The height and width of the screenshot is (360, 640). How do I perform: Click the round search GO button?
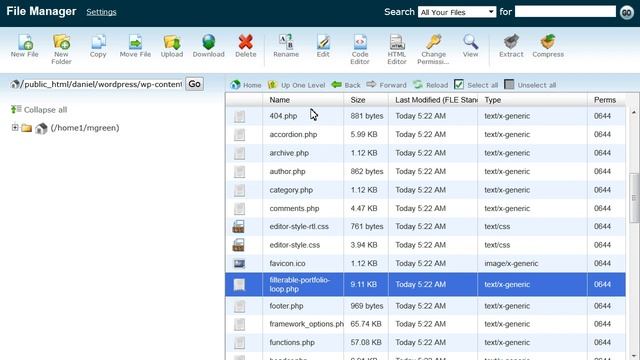click(x=627, y=13)
